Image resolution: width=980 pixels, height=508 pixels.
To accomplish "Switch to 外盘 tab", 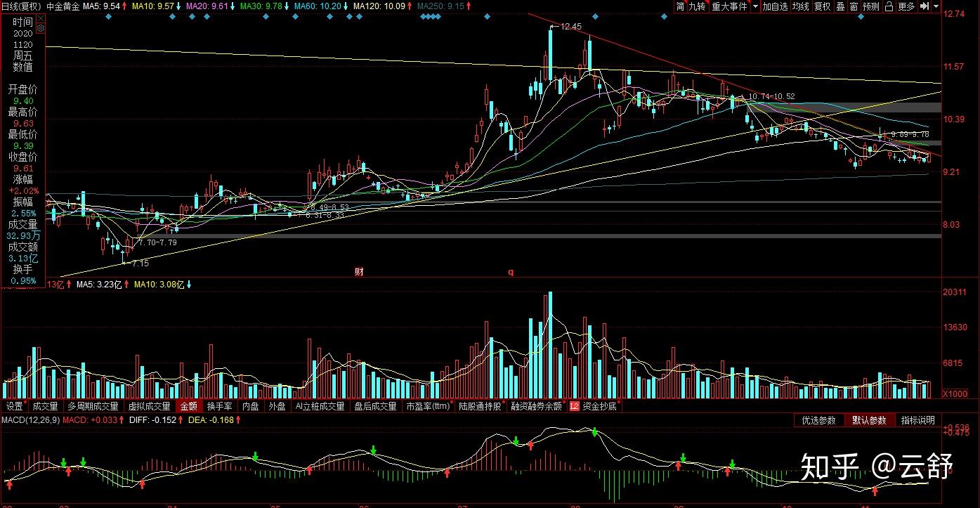I will coord(277,406).
